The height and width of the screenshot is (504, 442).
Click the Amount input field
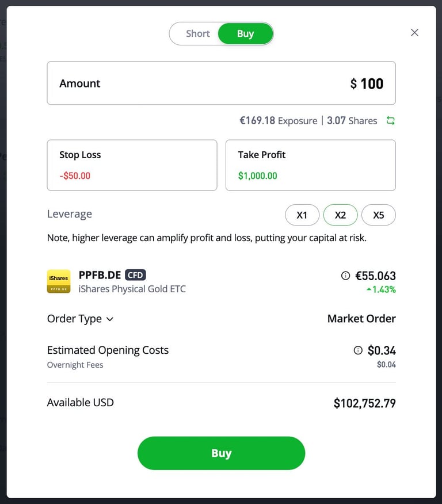(x=221, y=83)
